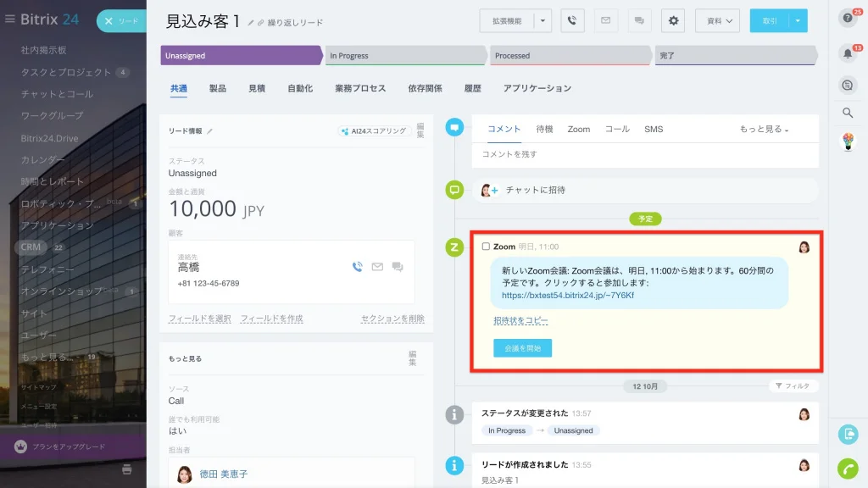Click the email envelope icon in header
Image resolution: width=868 pixels, height=488 pixels.
[x=605, y=21]
